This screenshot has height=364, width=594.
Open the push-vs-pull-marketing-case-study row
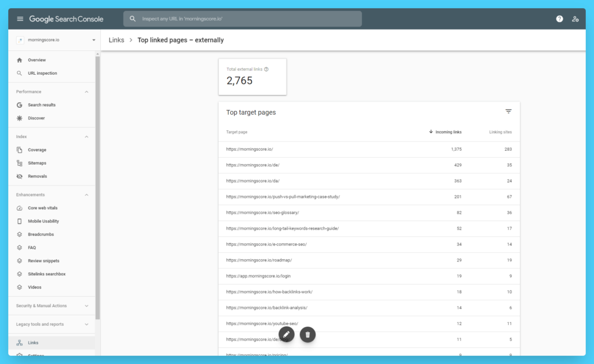(369, 197)
